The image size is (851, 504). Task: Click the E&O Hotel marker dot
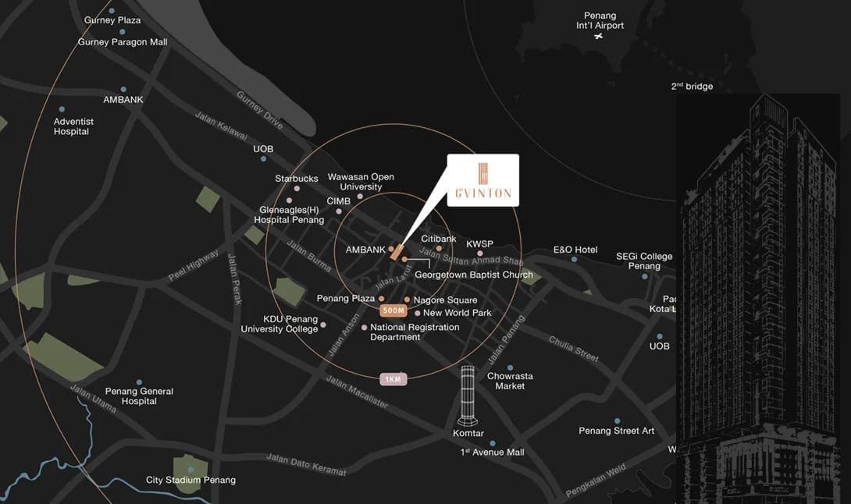coord(574,259)
